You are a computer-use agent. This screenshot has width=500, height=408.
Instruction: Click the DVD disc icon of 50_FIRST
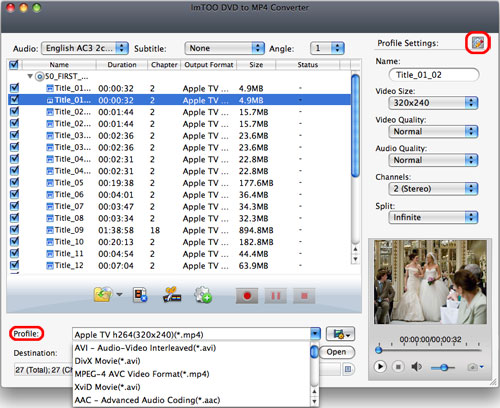(x=39, y=77)
